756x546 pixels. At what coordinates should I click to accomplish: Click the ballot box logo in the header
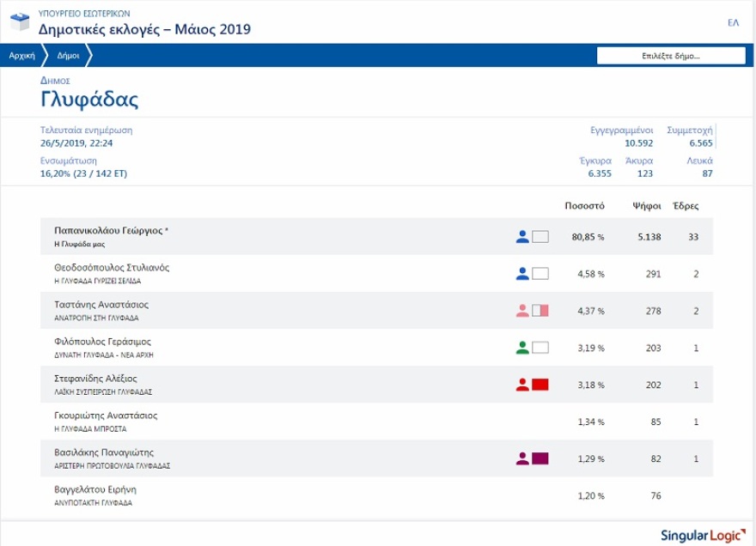(x=17, y=22)
